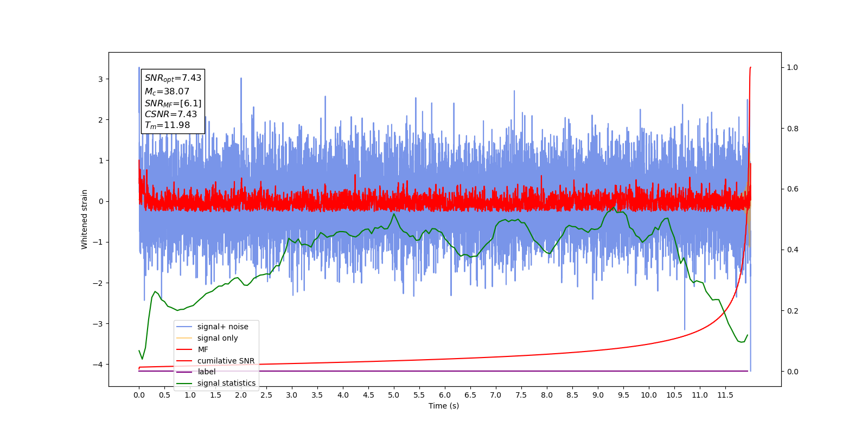Click x-axis tick label 4.0

[343, 395]
